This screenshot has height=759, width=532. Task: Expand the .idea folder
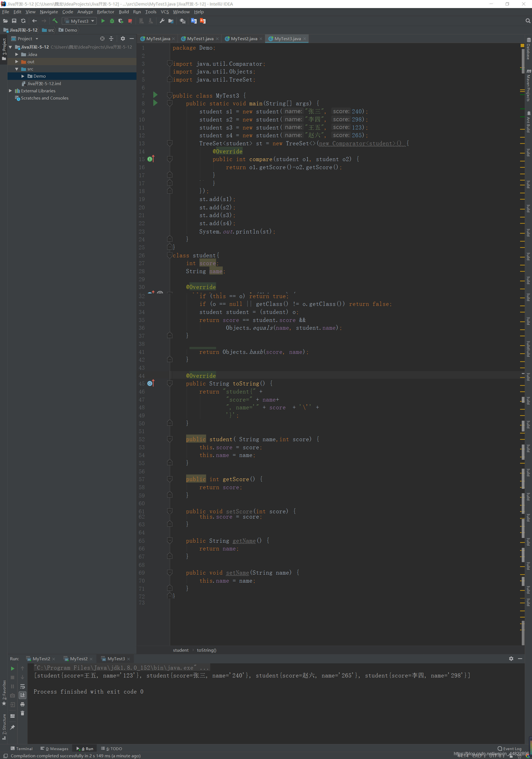17,55
